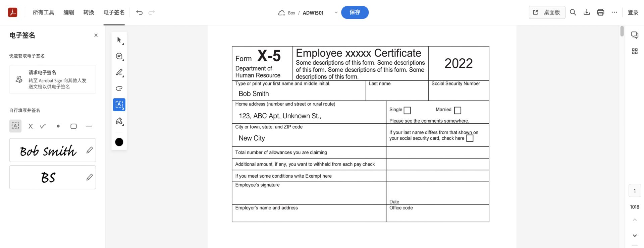
Task: Click the total allowances value cell
Action: [x=438, y=152]
